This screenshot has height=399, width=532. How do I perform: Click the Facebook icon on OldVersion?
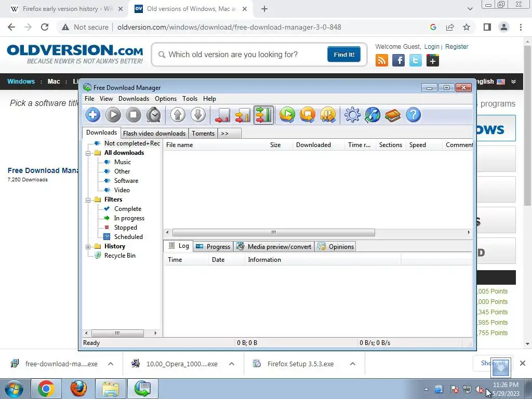pos(398,61)
